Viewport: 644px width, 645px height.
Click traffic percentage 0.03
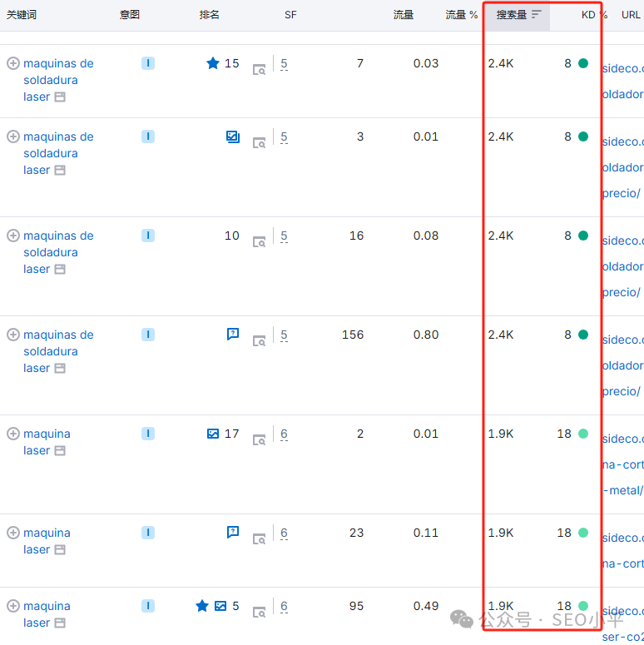pyautogui.click(x=426, y=63)
